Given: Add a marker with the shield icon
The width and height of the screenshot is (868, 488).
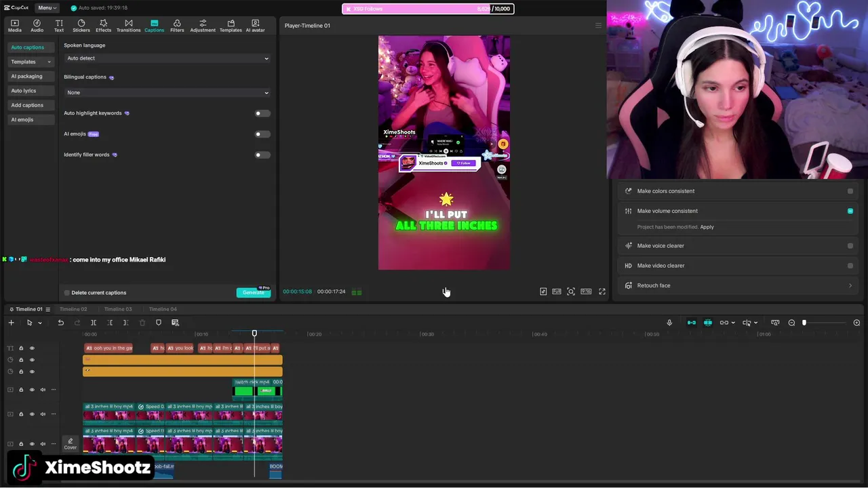Looking at the screenshot, I should tap(159, 323).
